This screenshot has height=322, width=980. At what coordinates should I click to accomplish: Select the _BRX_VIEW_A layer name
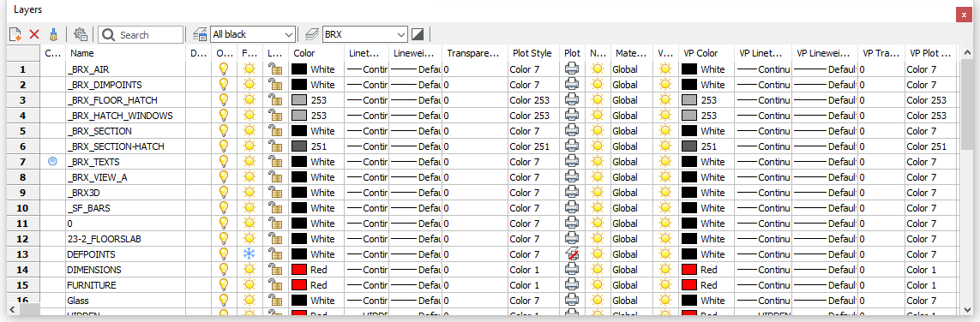point(97,177)
